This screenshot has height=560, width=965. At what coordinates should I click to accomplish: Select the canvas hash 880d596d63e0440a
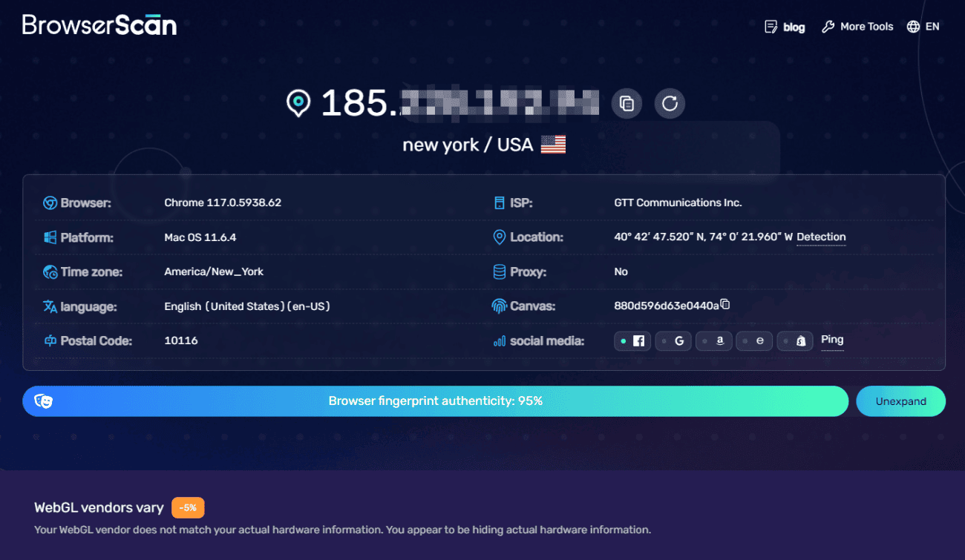(x=667, y=306)
